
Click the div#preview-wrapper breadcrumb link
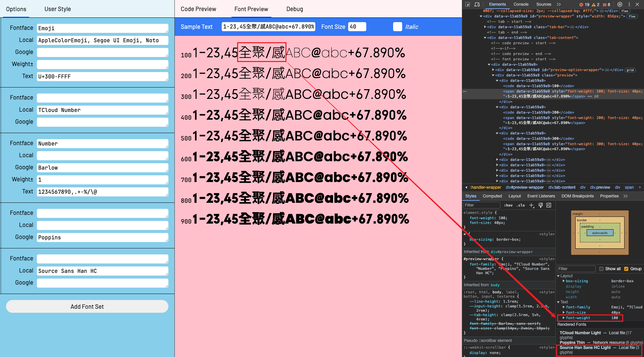coord(525,187)
